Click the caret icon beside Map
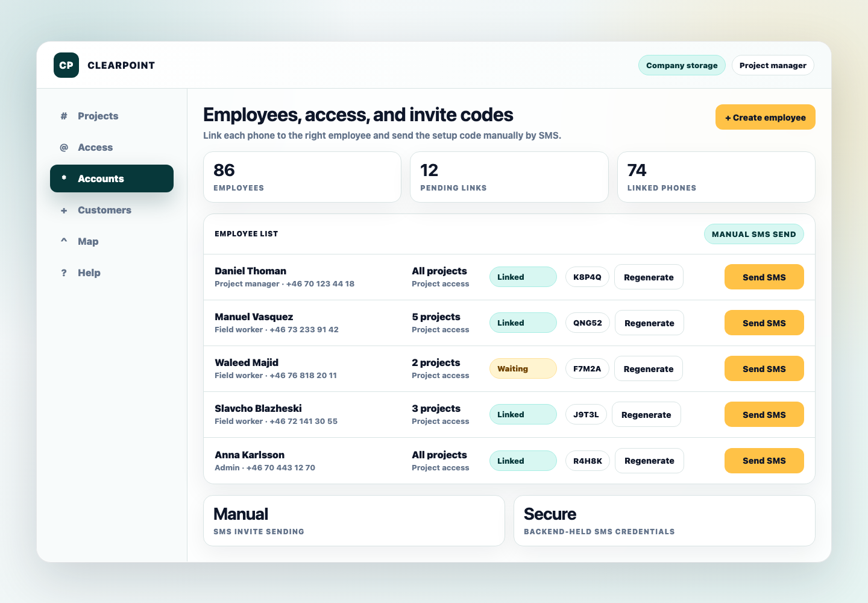The width and height of the screenshot is (868, 603). 64,241
